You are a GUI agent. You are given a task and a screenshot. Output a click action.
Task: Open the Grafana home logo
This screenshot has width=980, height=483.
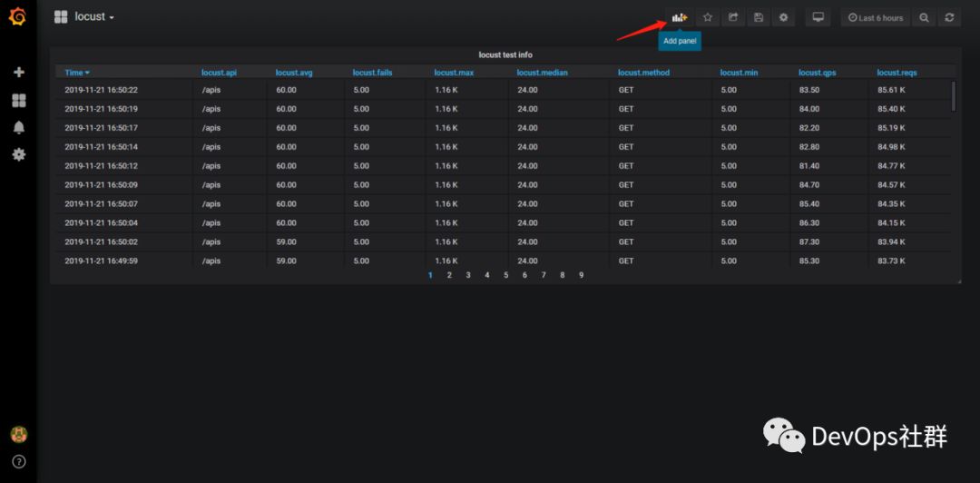click(x=17, y=17)
